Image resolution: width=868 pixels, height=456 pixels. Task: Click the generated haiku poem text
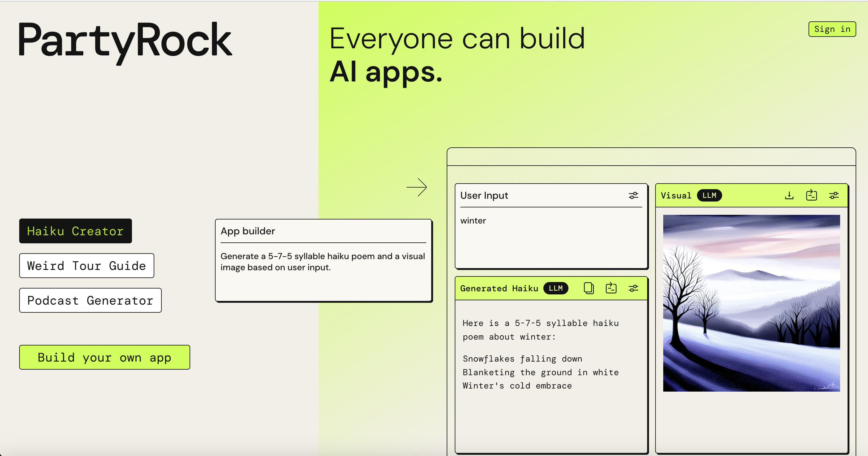(541, 372)
